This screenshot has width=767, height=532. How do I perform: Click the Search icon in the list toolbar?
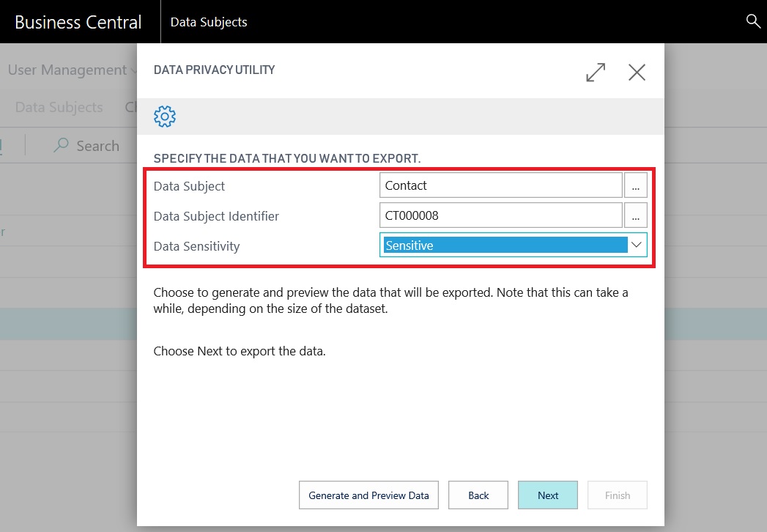(62, 146)
